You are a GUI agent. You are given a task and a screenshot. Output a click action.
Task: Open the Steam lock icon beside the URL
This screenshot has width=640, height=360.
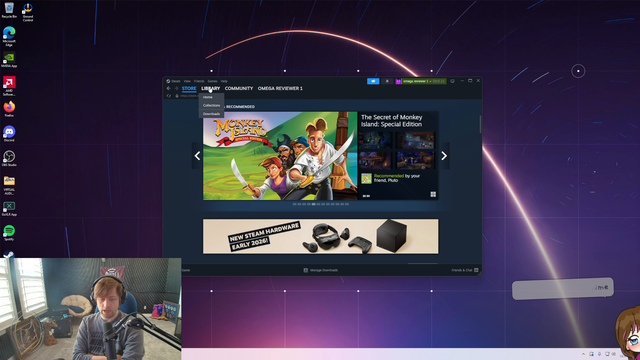(177, 96)
